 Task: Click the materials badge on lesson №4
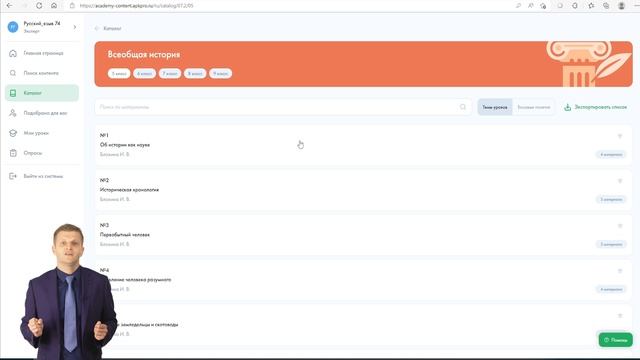click(x=611, y=289)
